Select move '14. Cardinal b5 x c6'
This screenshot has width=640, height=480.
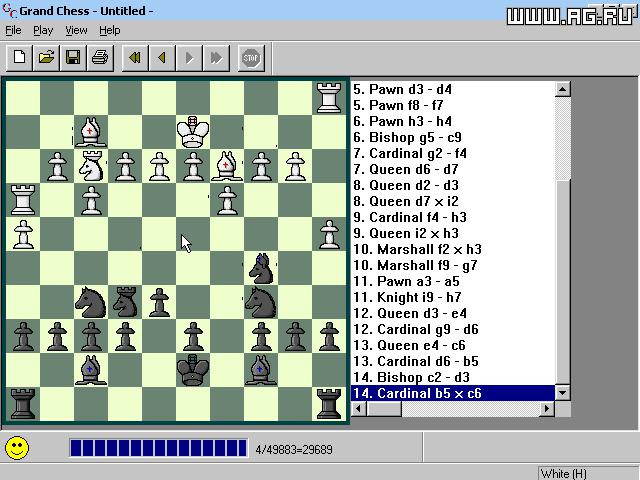tap(453, 393)
